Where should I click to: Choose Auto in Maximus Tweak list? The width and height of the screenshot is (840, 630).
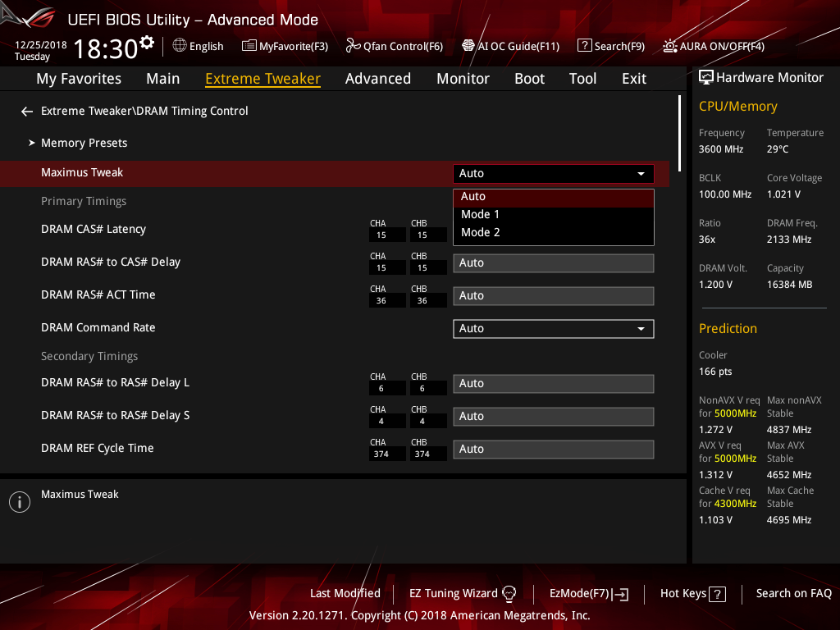(554, 197)
